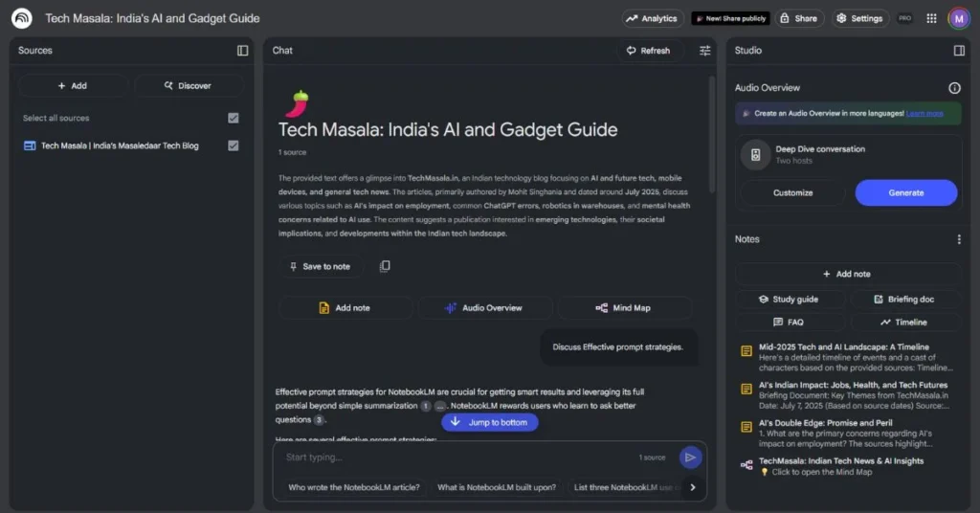
Task: Copy the summary text
Action: 385,266
